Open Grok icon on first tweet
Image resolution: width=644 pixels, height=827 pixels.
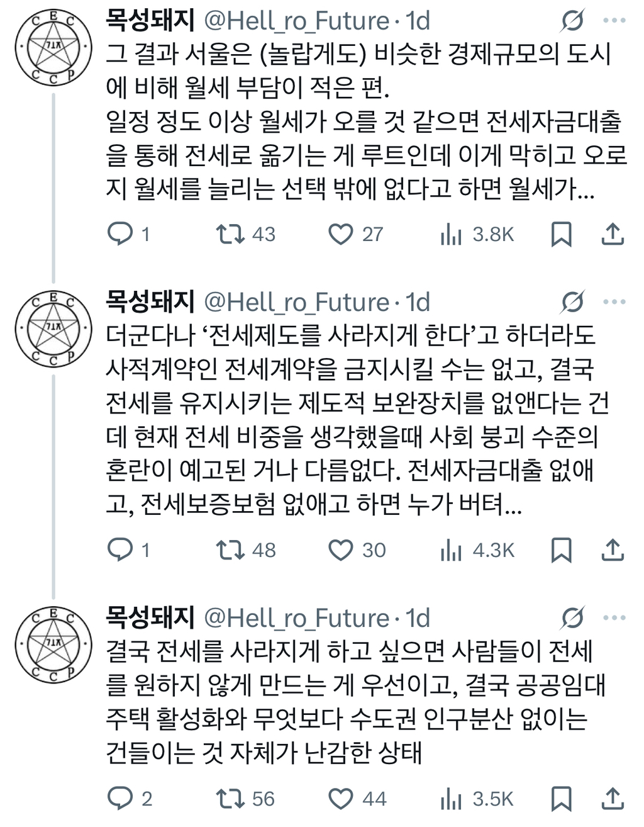(x=572, y=21)
